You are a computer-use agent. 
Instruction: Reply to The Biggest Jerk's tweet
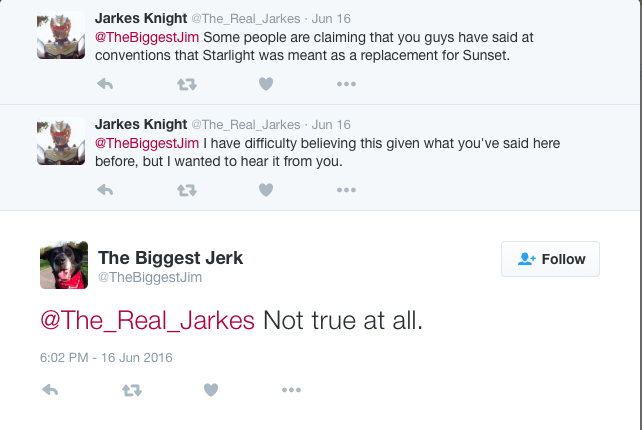(x=51, y=390)
